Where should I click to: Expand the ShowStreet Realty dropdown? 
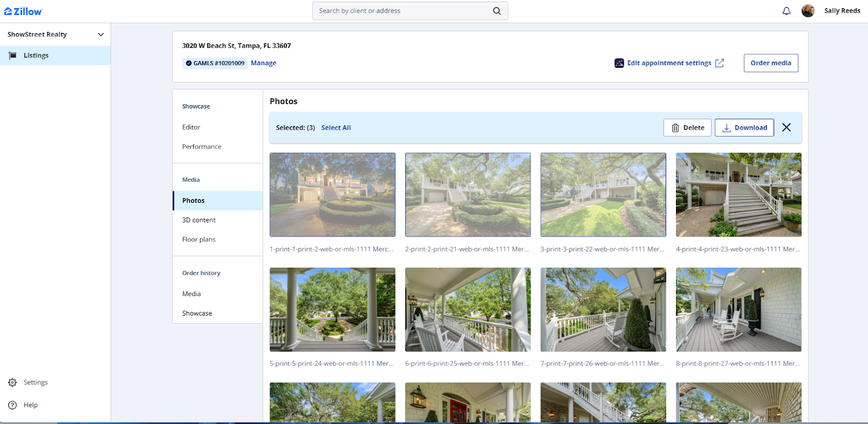(100, 34)
